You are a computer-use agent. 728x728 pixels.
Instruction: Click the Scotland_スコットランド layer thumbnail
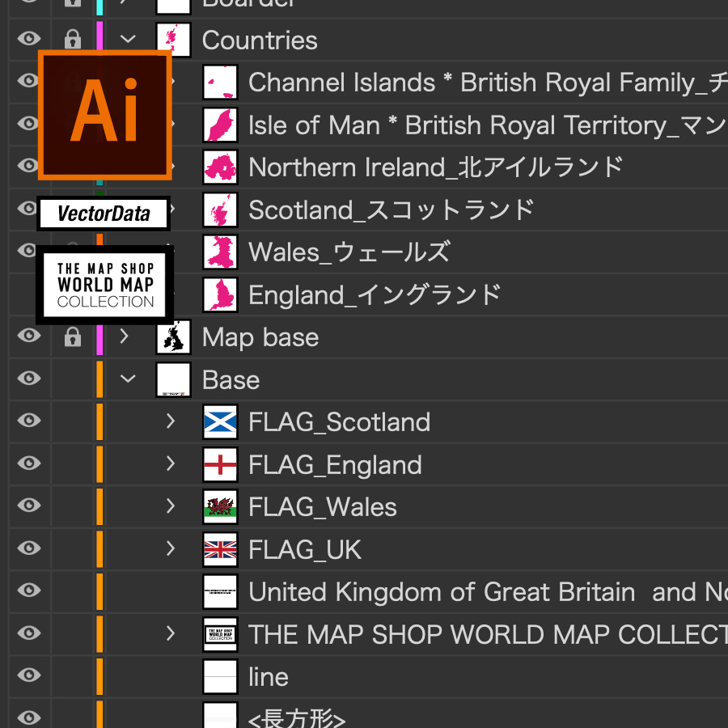pyautogui.click(x=220, y=210)
